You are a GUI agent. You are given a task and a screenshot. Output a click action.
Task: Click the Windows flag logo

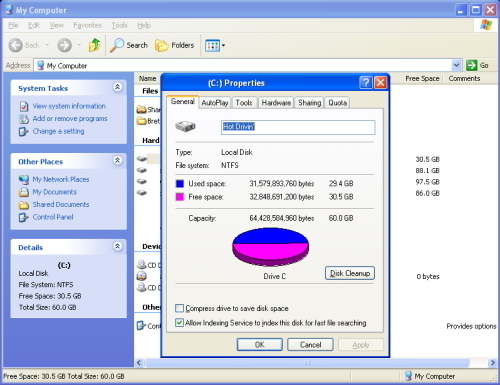[486, 25]
